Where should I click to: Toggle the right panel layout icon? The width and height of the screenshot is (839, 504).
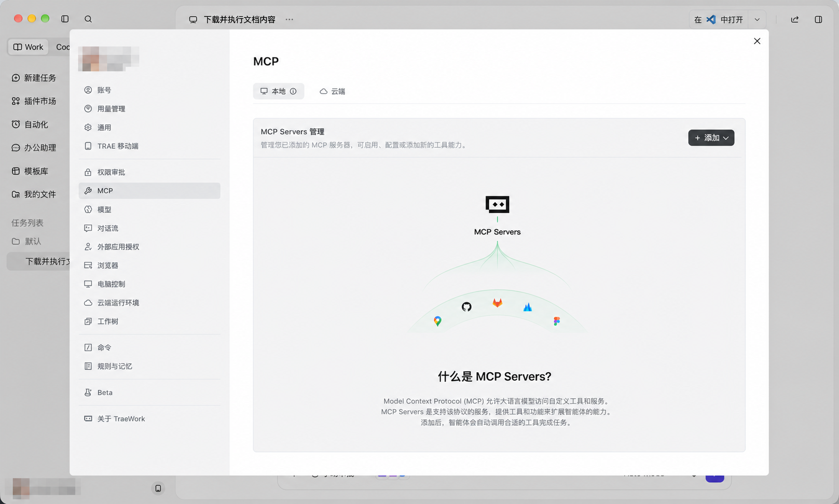tap(818, 19)
